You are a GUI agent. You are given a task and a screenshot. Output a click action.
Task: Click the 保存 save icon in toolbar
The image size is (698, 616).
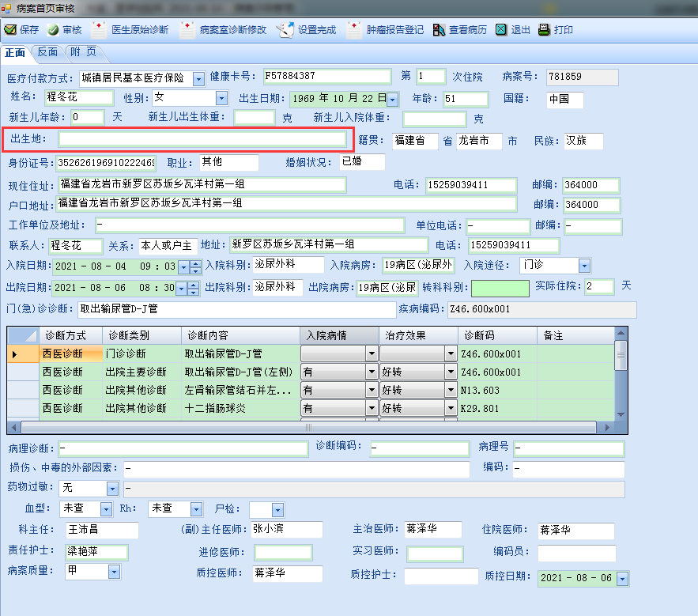click(10, 30)
